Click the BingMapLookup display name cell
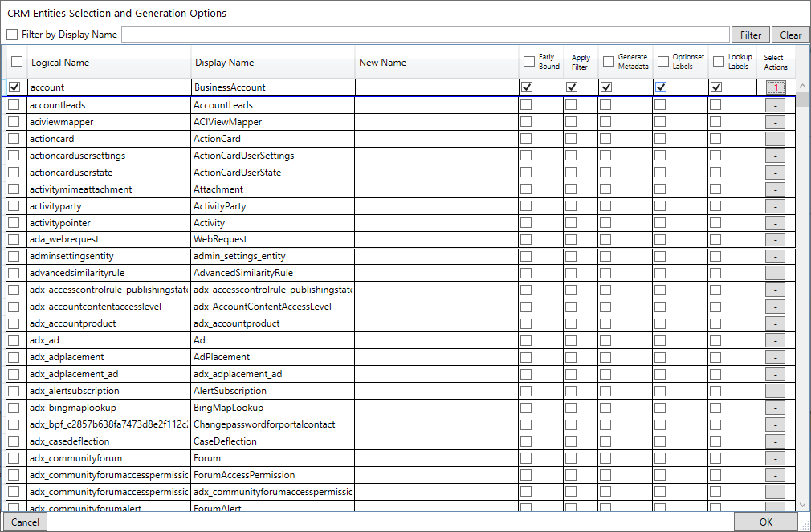The width and height of the screenshot is (811, 532). tap(272, 408)
